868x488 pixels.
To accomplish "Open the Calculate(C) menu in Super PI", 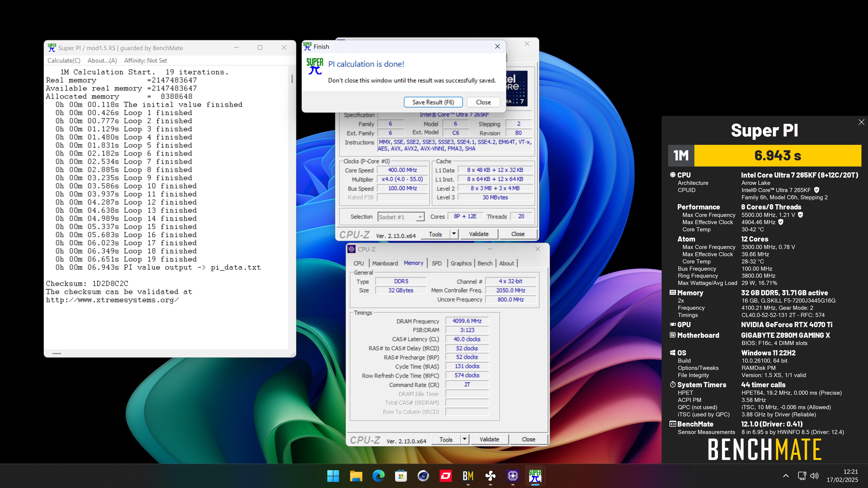I will 64,61.
